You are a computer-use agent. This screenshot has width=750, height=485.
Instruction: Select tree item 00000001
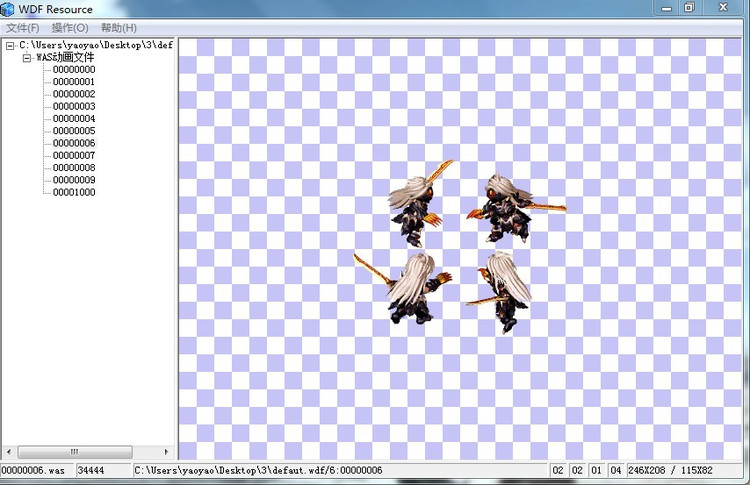(74, 82)
